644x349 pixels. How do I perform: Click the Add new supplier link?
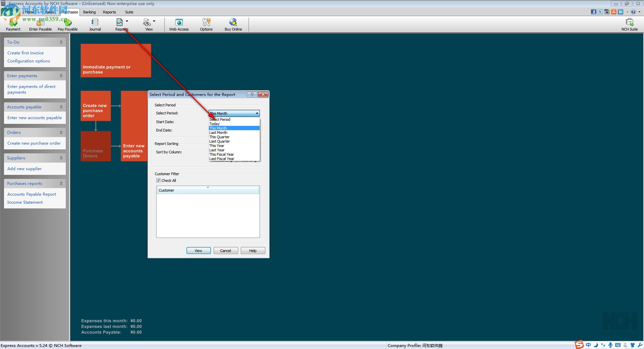pyautogui.click(x=24, y=169)
